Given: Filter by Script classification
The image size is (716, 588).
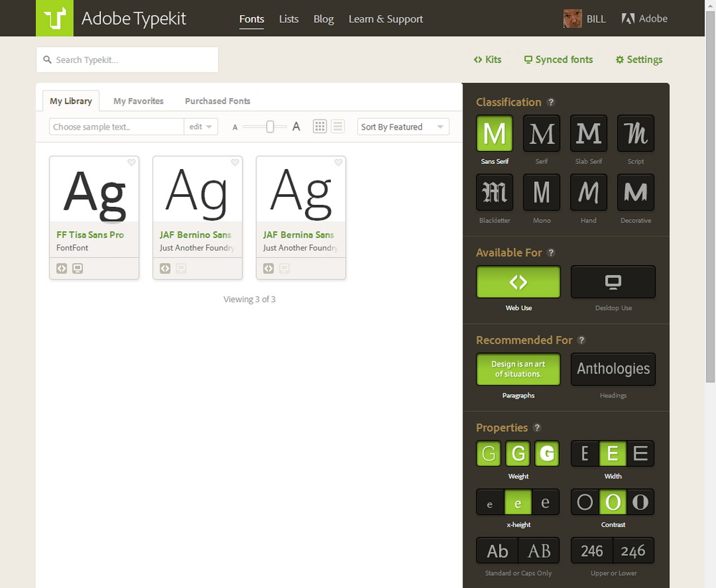Looking at the screenshot, I should [636, 133].
